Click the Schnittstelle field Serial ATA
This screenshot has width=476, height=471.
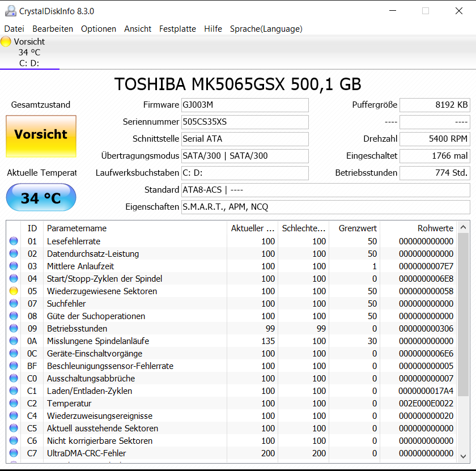tap(245, 139)
